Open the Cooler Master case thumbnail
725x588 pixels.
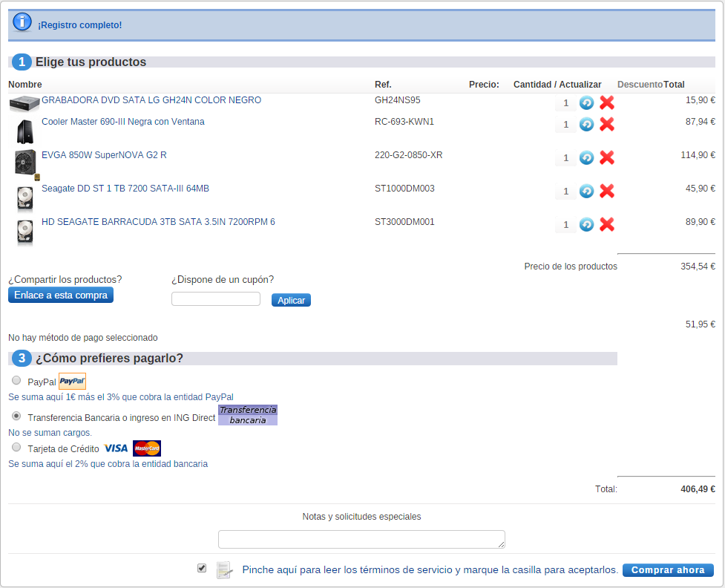coord(25,131)
